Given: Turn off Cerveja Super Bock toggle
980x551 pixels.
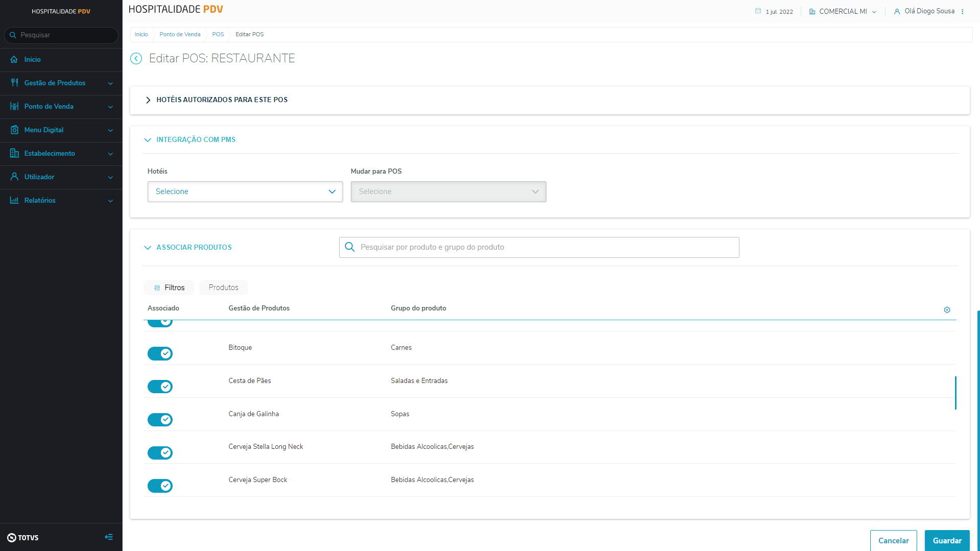Looking at the screenshot, I should tap(160, 486).
